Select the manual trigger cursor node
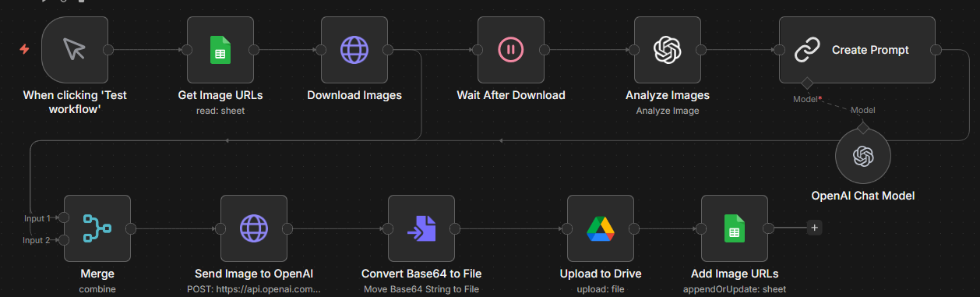980x297 pixels. click(x=74, y=50)
